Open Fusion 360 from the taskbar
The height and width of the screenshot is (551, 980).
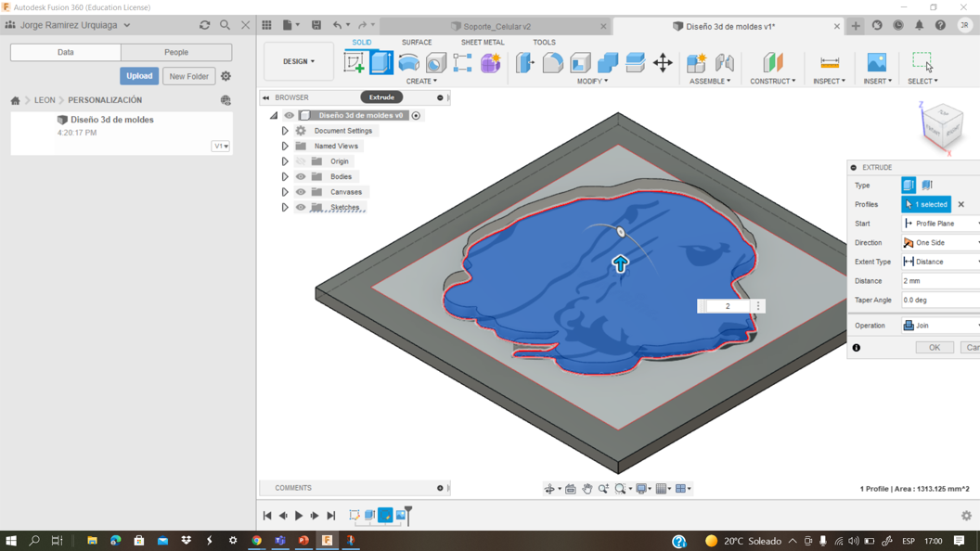click(x=327, y=541)
